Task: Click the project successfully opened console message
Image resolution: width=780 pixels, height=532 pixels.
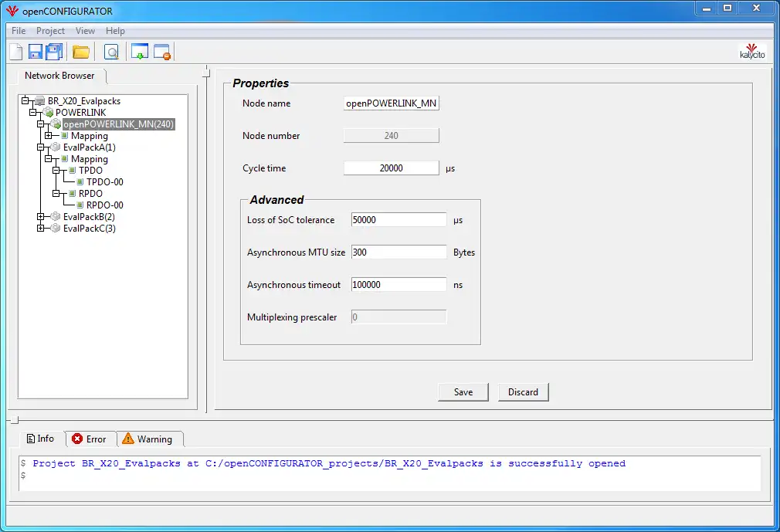Action: (329, 463)
